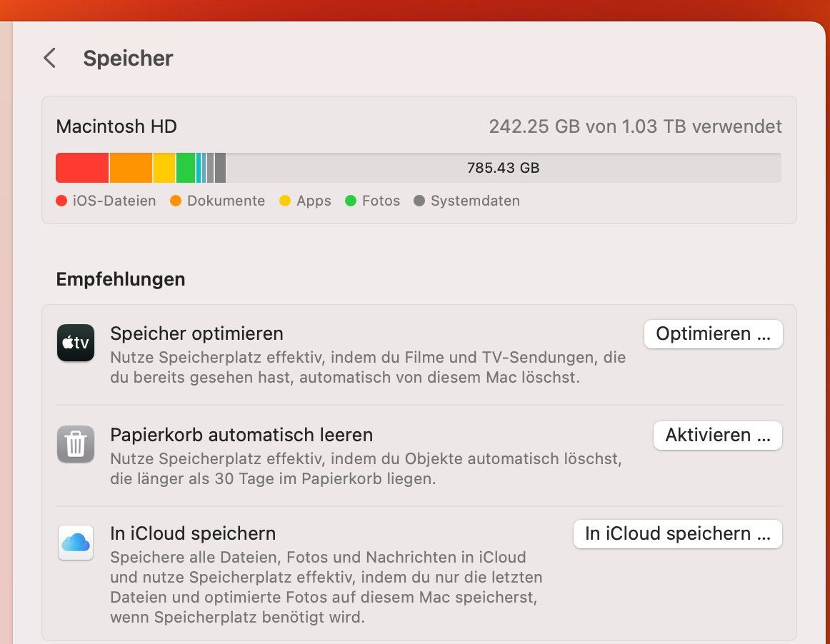Click the Apple TV app icon
Screen dimensions: 830x644
[75, 343]
